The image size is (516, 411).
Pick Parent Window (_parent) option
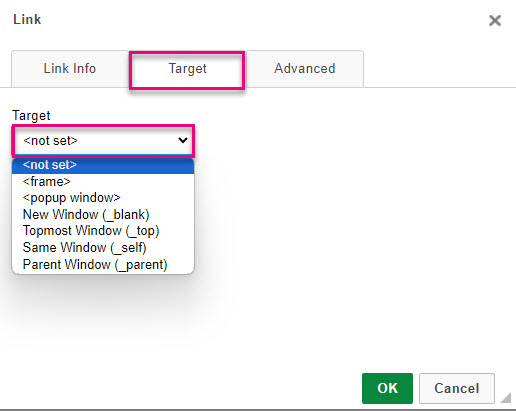coord(103,265)
